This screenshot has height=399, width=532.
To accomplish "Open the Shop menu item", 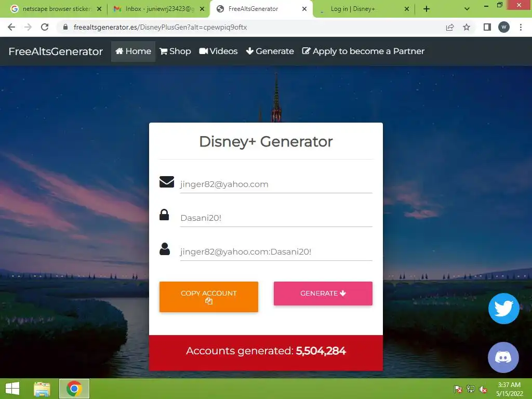I will pyautogui.click(x=175, y=51).
